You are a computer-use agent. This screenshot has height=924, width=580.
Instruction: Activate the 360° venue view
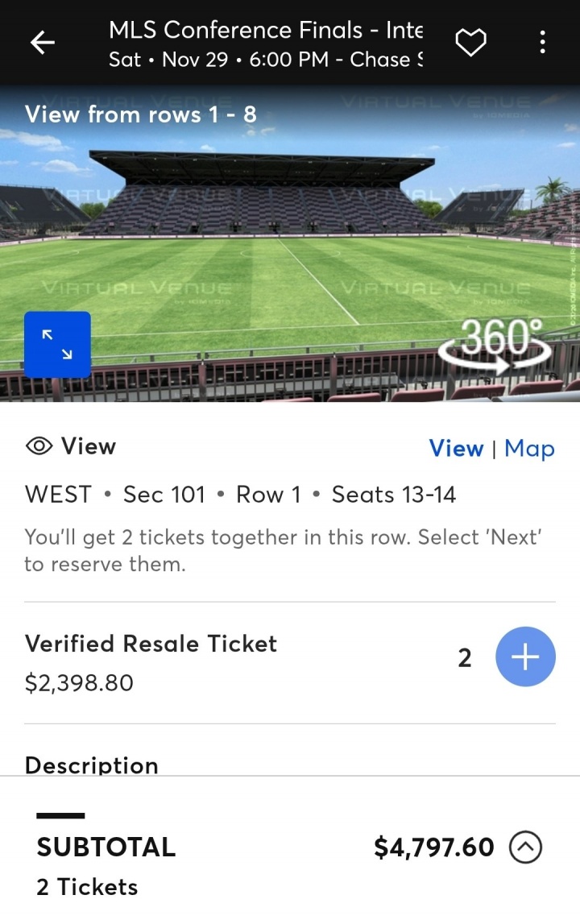click(x=495, y=346)
